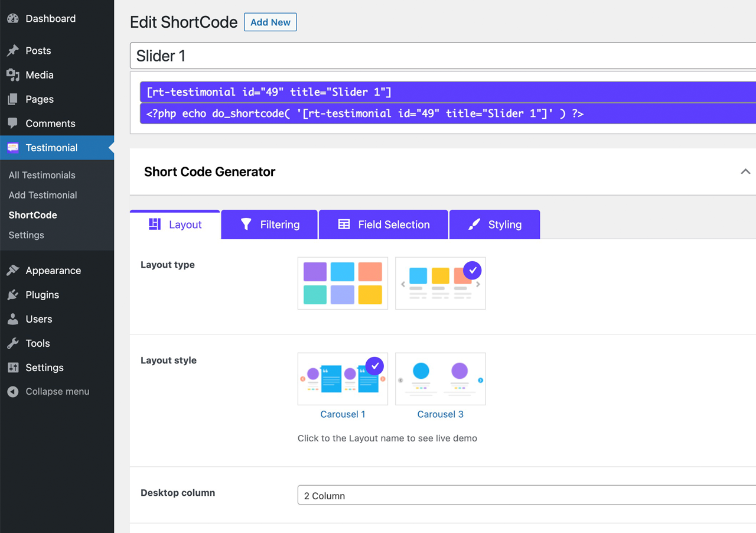This screenshot has width=756, height=533.
Task: Click the PHP do_shortcode snippet box
Action: coord(448,113)
